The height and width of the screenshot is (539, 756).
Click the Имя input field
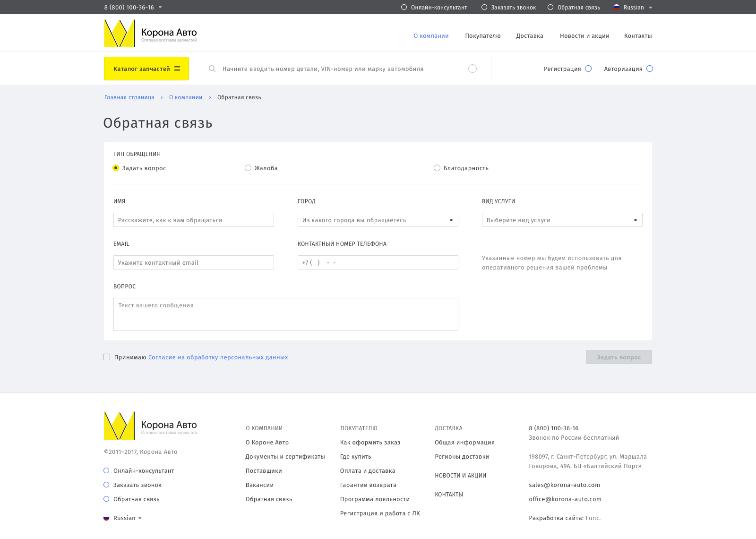(194, 220)
